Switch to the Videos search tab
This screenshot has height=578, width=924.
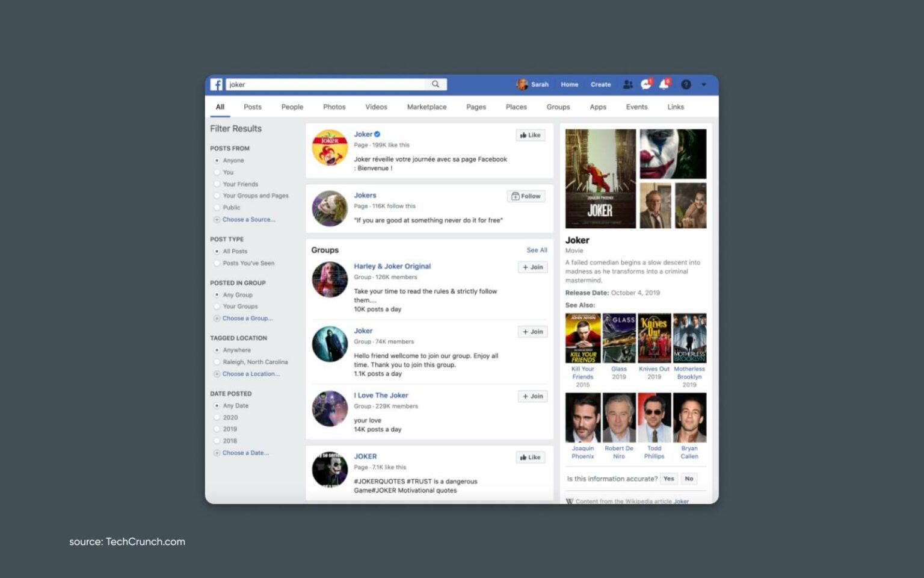[x=376, y=107]
